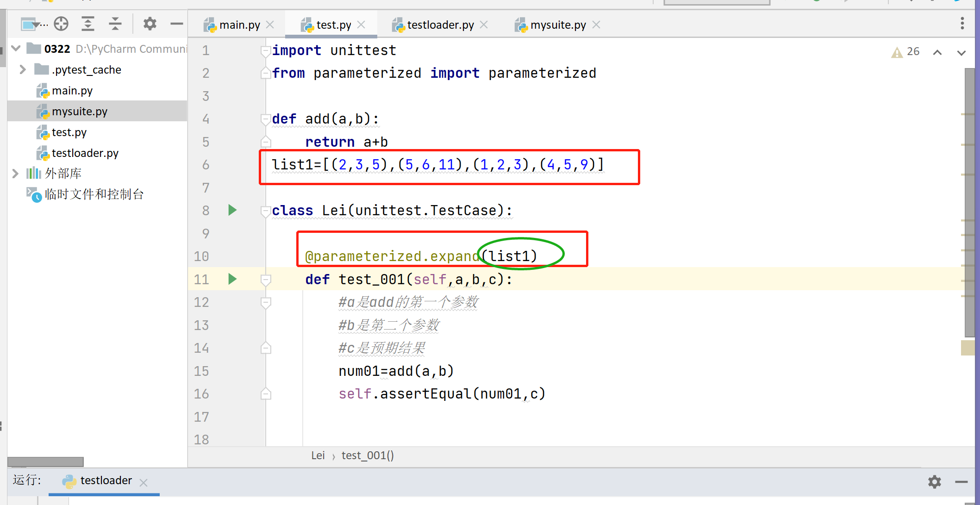
Task: Run class Lei using the gutter arrow on line 8
Action: [232, 211]
